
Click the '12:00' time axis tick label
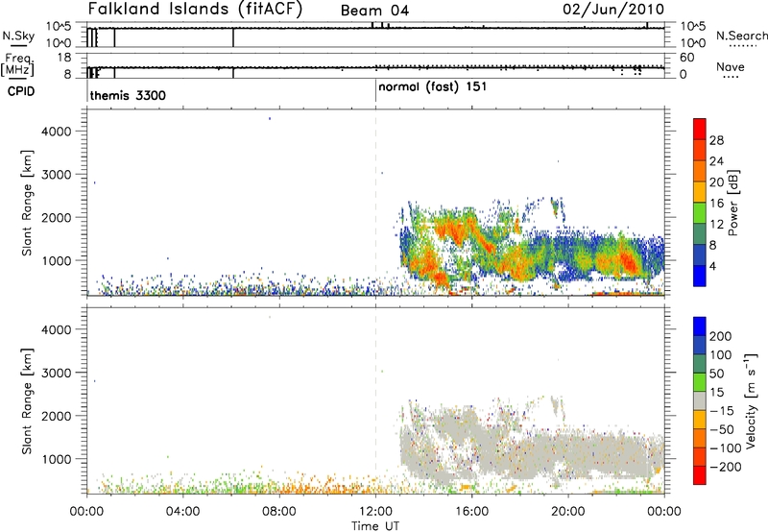coord(375,512)
